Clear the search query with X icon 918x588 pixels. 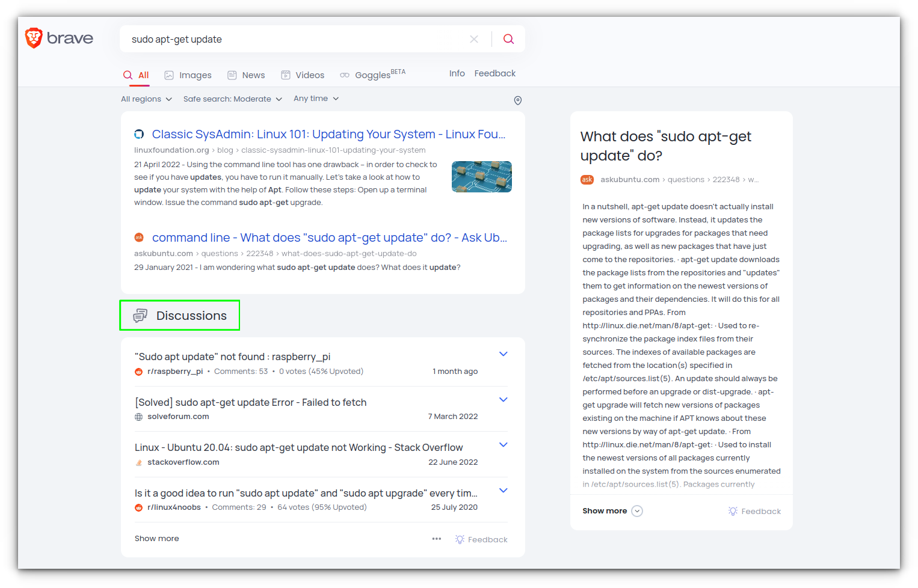(474, 39)
